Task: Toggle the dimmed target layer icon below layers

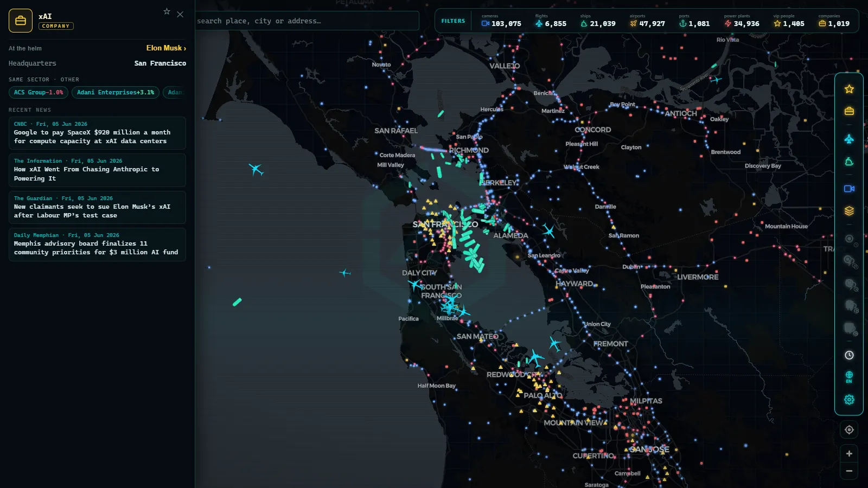Action: [850, 239]
